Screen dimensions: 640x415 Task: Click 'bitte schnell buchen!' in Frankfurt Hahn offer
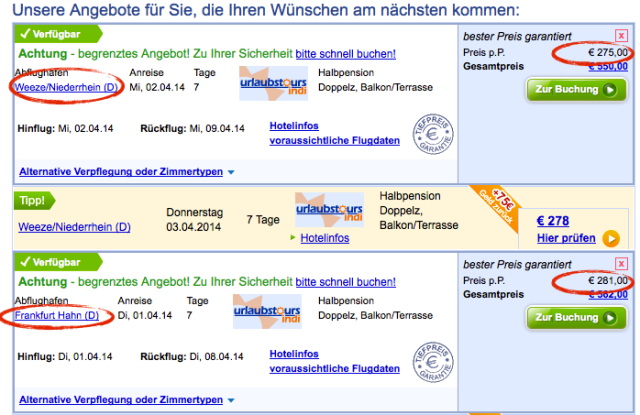tap(345, 282)
